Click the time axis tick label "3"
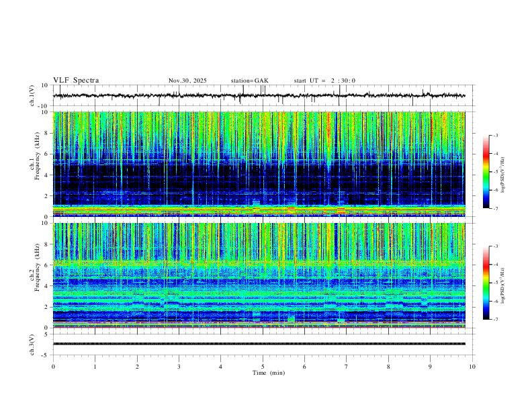 [x=179, y=367]
